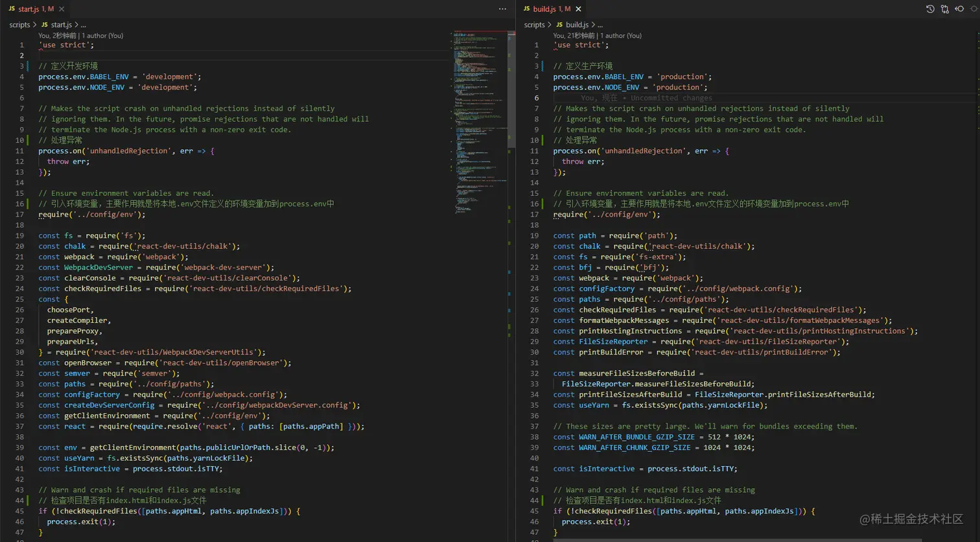Click the start.js minimap code preview
Image resolution: width=980 pixels, height=542 pixels.
pyautogui.click(x=480, y=123)
